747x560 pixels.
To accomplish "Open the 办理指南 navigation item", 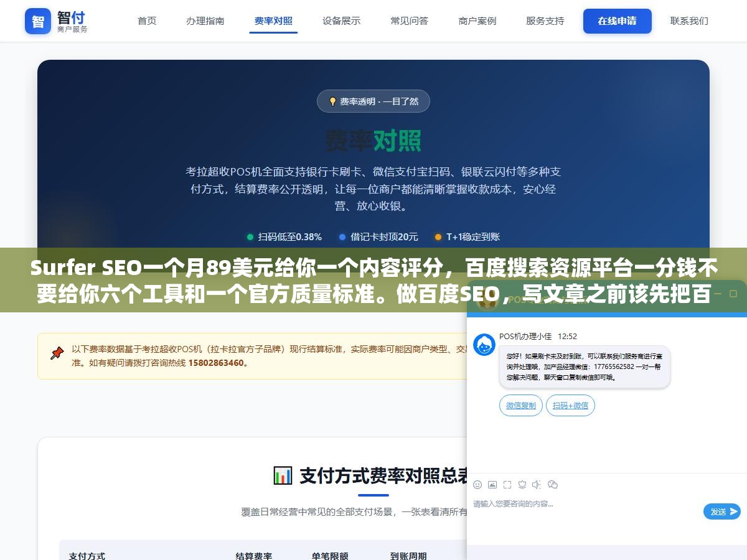I will (x=205, y=21).
